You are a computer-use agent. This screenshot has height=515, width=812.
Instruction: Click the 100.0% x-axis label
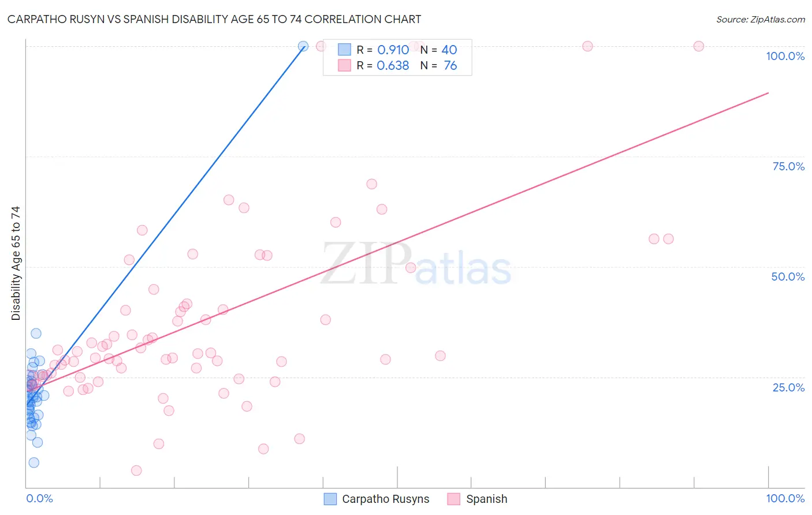[x=785, y=498]
